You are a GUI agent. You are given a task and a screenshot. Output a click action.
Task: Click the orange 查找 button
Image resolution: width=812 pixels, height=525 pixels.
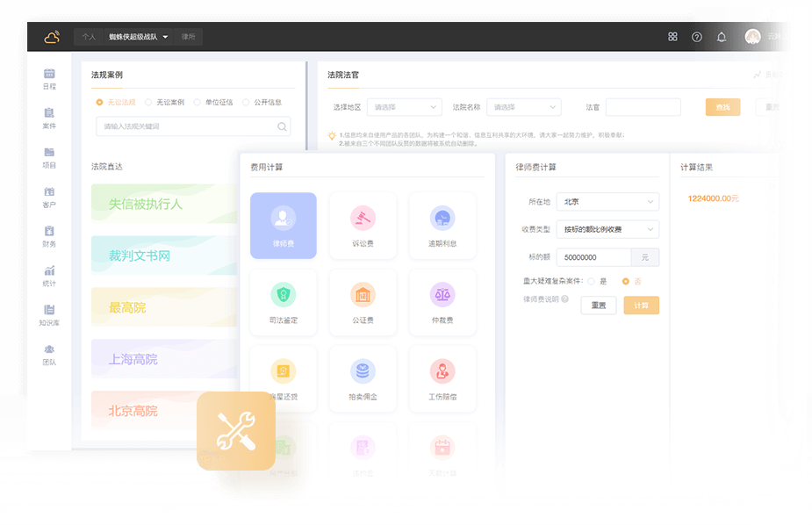(x=723, y=107)
